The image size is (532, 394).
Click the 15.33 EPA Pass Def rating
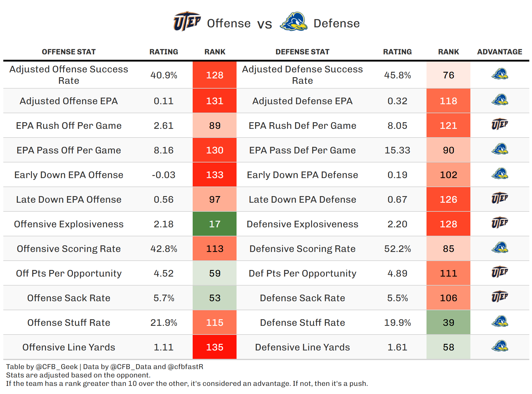click(397, 150)
